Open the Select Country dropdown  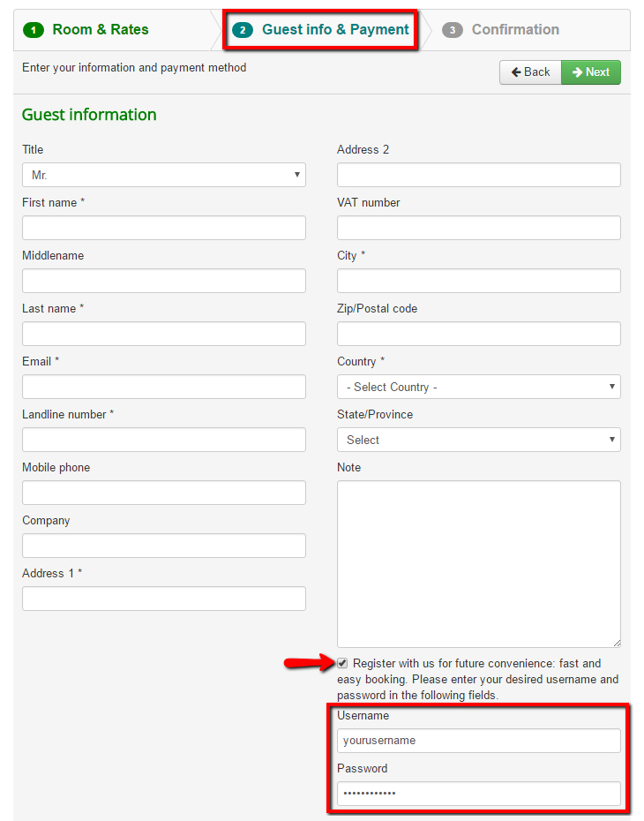pos(478,387)
